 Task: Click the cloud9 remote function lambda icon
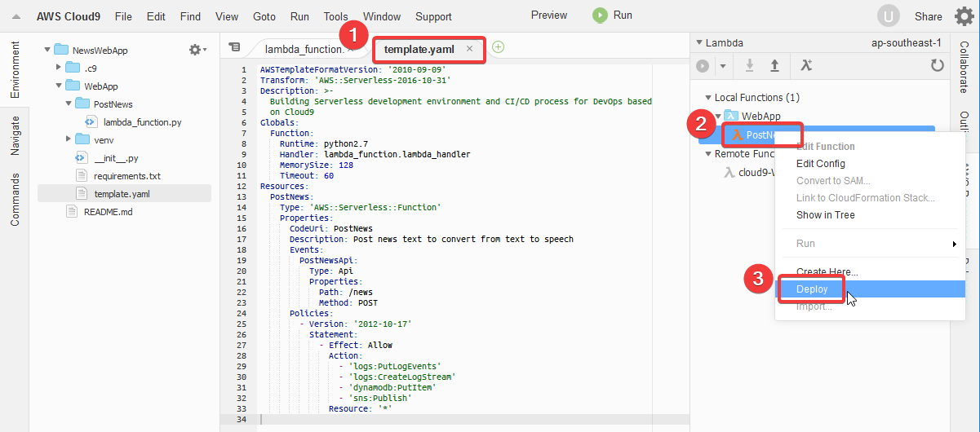click(x=730, y=173)
